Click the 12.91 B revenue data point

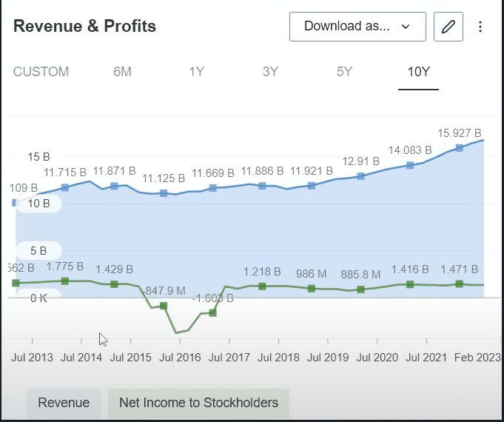click(x=360, y=176)
